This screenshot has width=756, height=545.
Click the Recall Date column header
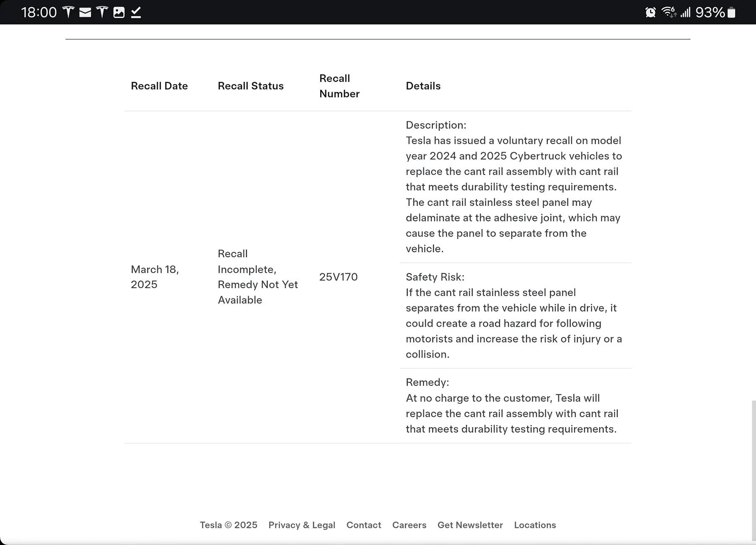pyautogui.click(x=159, y=86)
